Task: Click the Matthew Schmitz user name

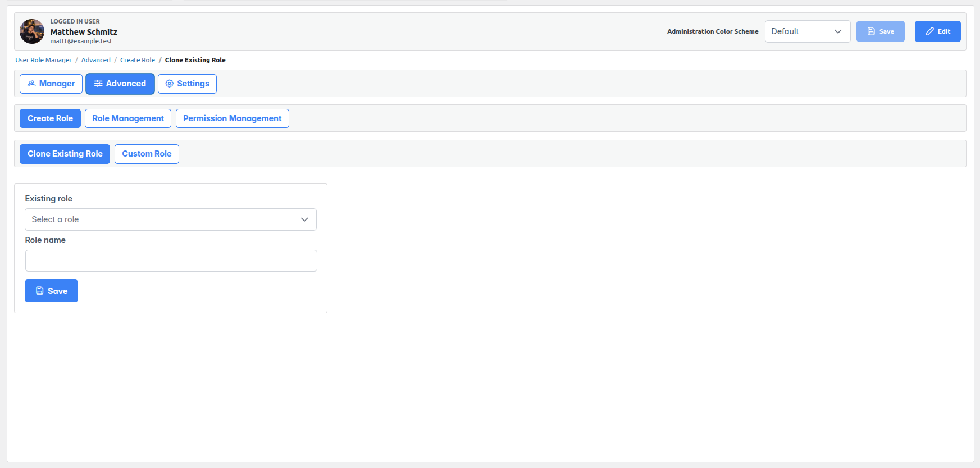Action: pos(84,32)
